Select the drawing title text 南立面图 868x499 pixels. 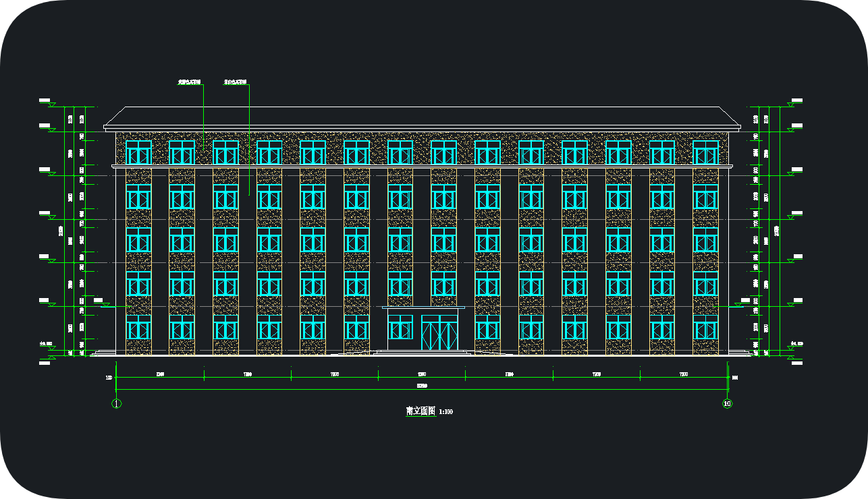coord(421,411)
